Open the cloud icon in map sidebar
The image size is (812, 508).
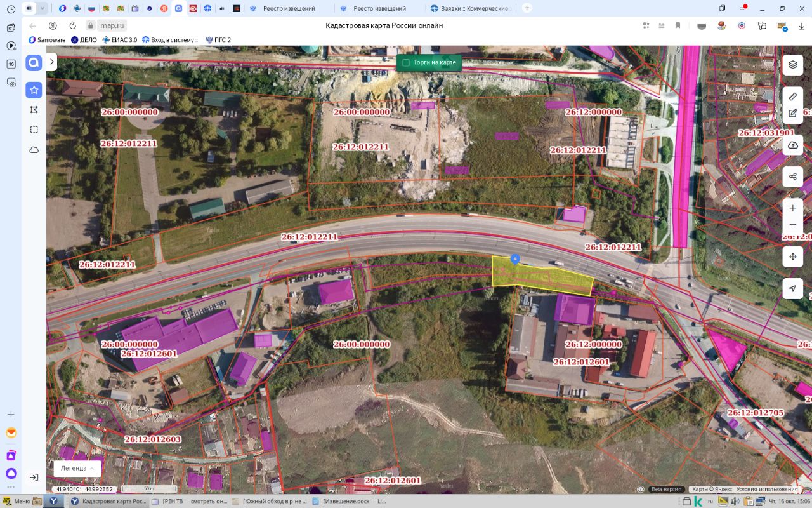click(34, 150)
